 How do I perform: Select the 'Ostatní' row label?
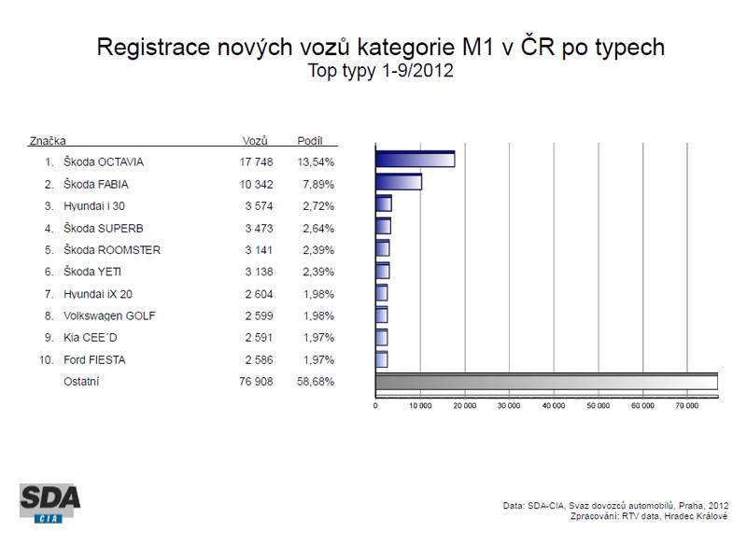pyautogui.click(x=81, y=382)
